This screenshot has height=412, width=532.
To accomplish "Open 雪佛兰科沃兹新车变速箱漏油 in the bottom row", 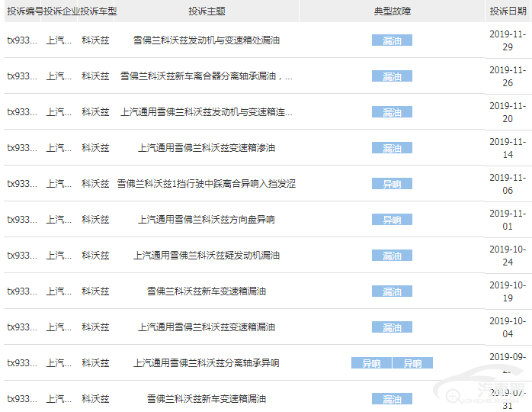I will click(x=207, y=399).
